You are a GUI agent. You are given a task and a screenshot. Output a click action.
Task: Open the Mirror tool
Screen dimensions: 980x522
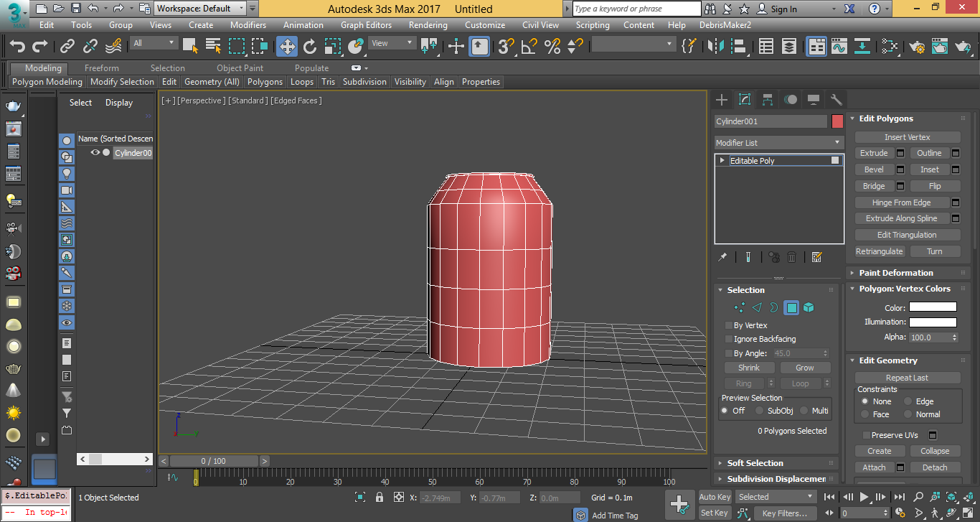(716, 47)
